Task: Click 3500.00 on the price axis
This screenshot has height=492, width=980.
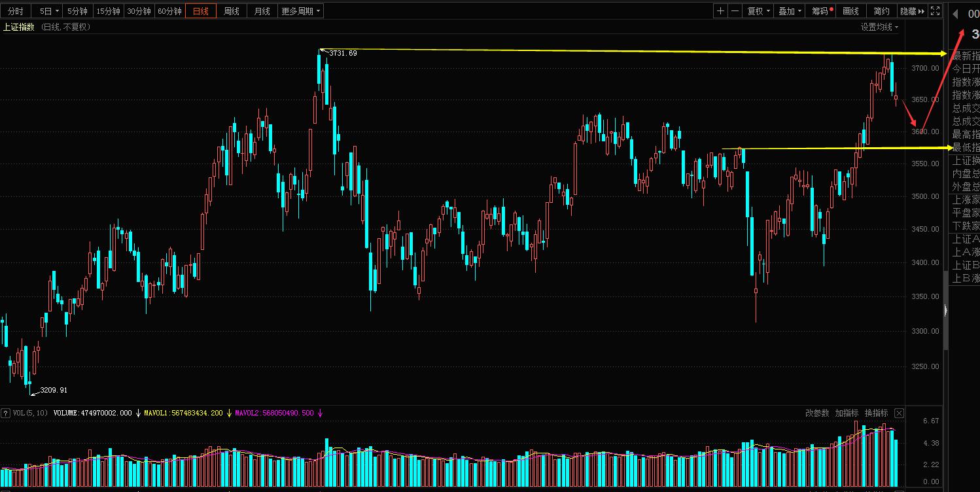Action: [925, 196]
